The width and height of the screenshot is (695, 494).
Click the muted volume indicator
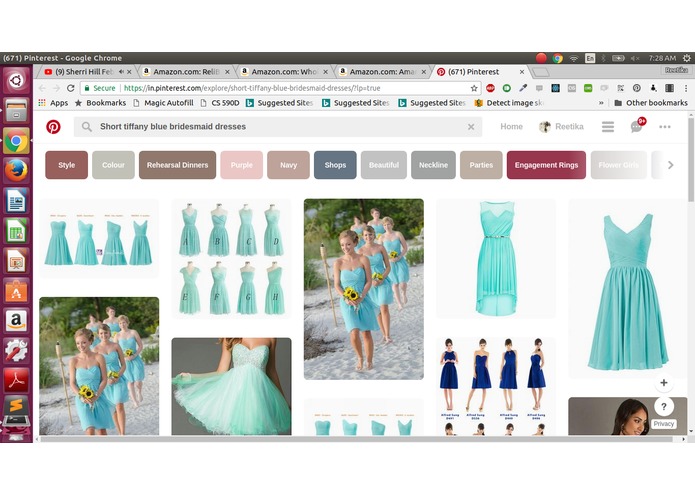[635, 58]
